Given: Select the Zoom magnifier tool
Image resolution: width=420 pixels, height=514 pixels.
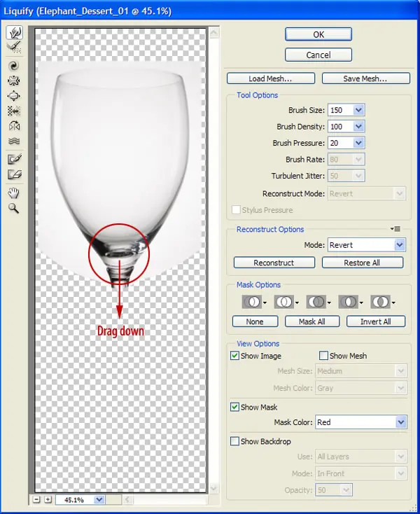Looking at the screenshot, I should [x=14, y=208].
